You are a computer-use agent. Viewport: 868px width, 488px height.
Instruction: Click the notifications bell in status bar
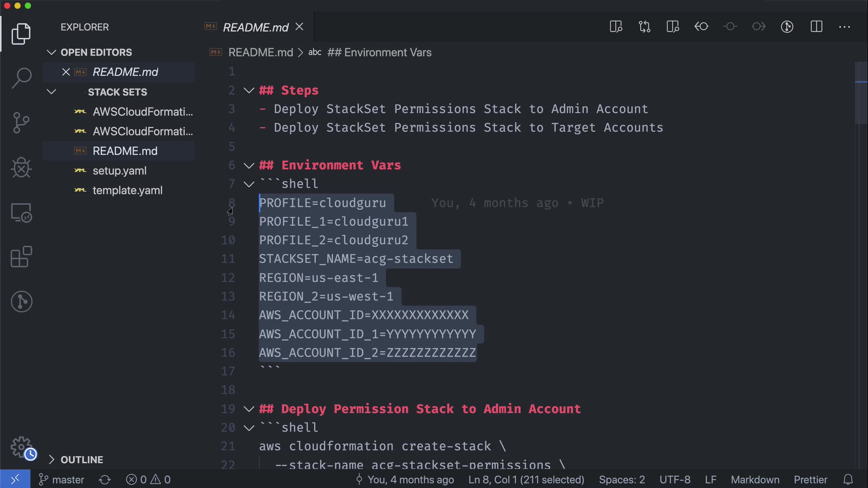pyautogui.click(x=848, y=479)
